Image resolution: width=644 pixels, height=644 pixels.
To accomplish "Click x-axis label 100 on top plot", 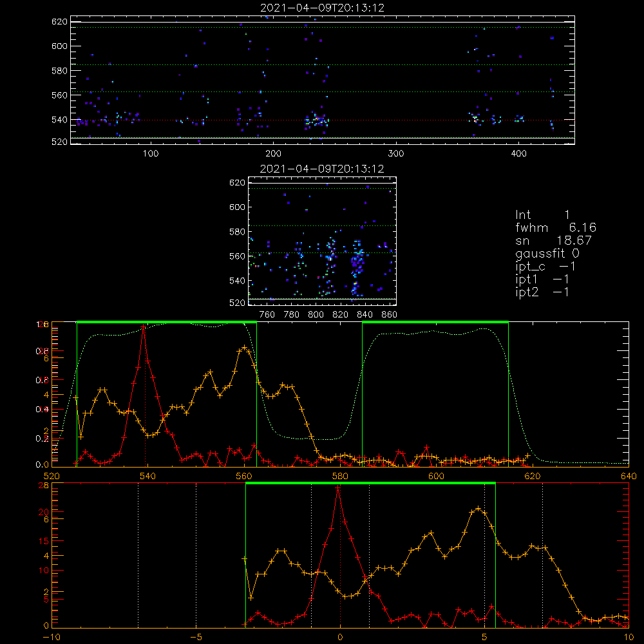I will [x=151, y=154].
